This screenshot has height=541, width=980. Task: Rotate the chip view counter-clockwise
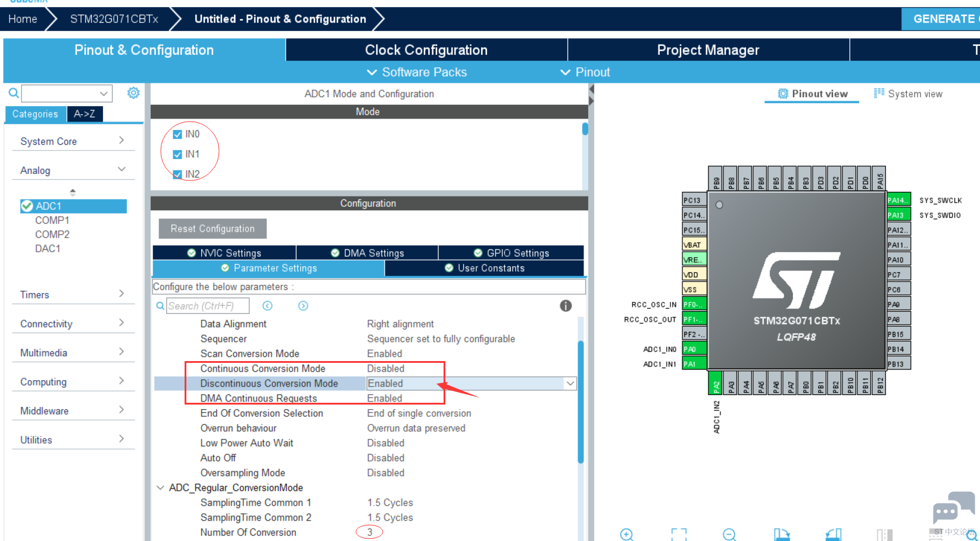point(834,534)
